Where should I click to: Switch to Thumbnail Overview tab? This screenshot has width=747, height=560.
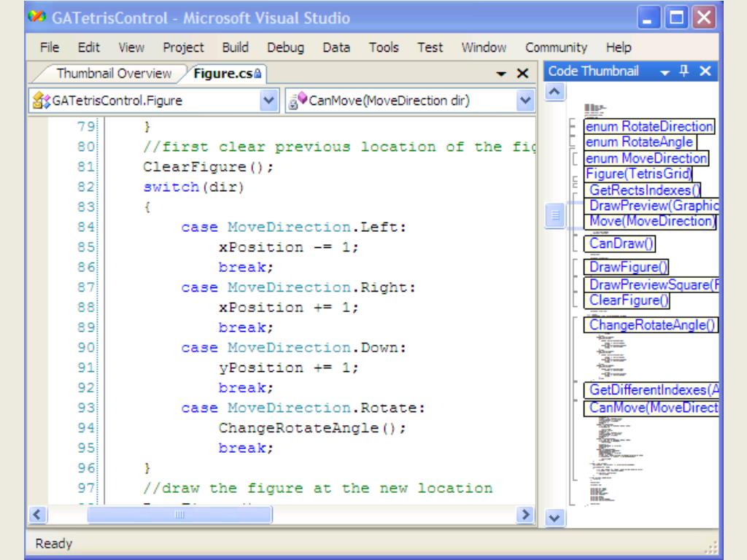[114, 74]
